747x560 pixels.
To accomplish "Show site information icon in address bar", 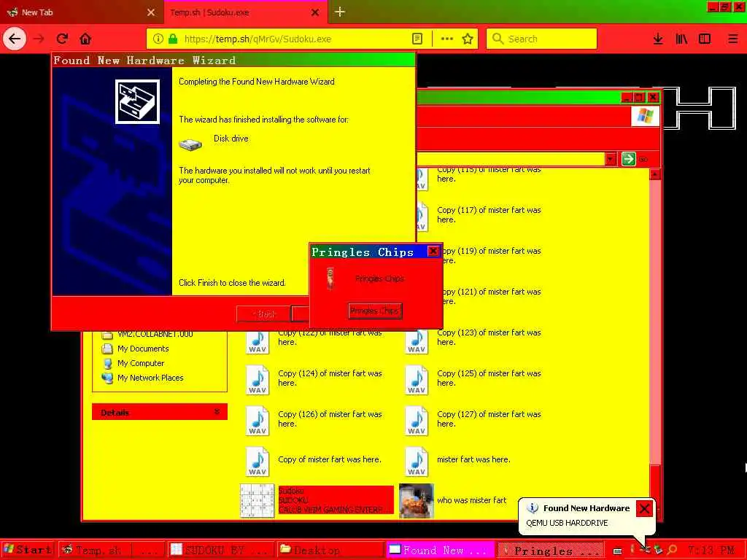I will click(158, 39).
